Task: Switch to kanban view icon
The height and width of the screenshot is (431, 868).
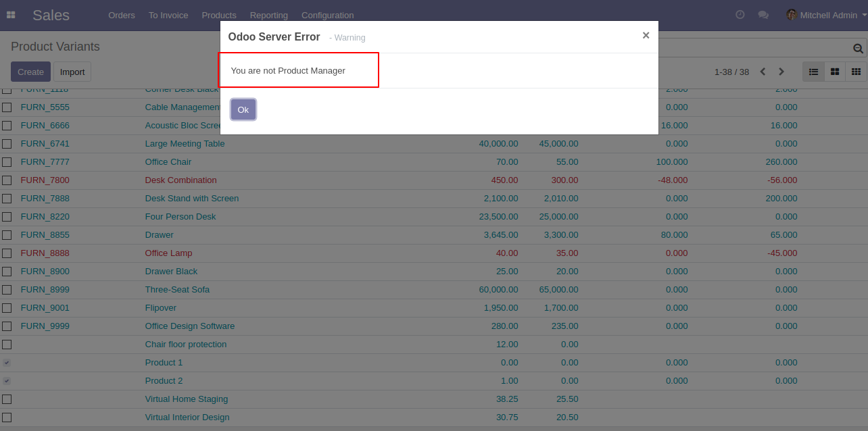Action: 835,72
